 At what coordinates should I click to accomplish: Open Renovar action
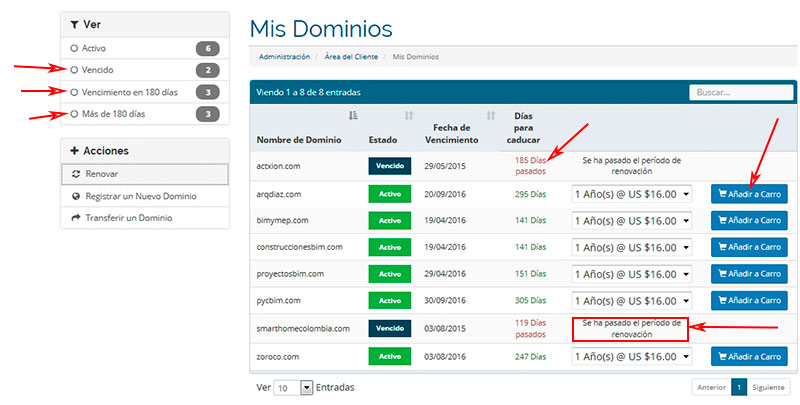[x=145, y=174]
